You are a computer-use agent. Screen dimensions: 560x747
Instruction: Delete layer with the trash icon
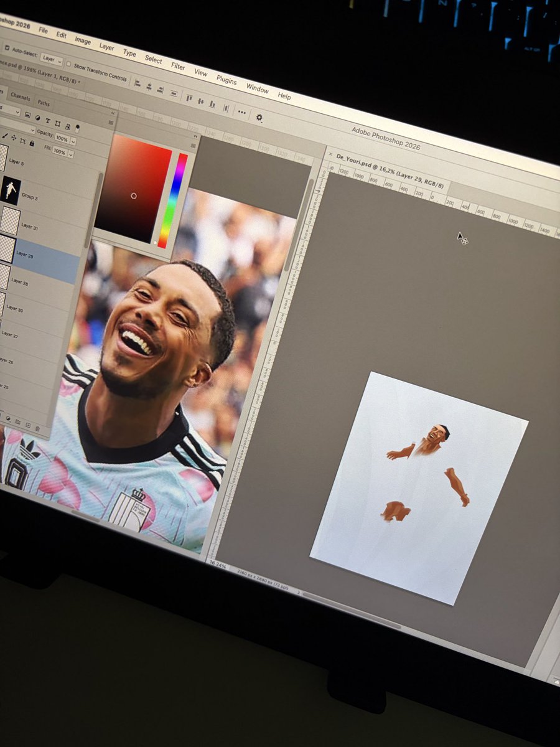(x=37, y=428)
